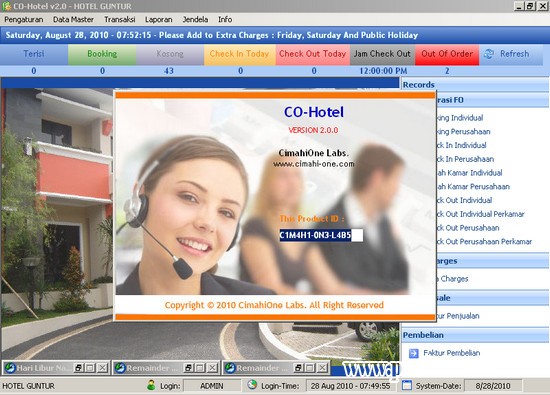
Task: Click the Hari Libur window globe icon
Action: point(10,368)
